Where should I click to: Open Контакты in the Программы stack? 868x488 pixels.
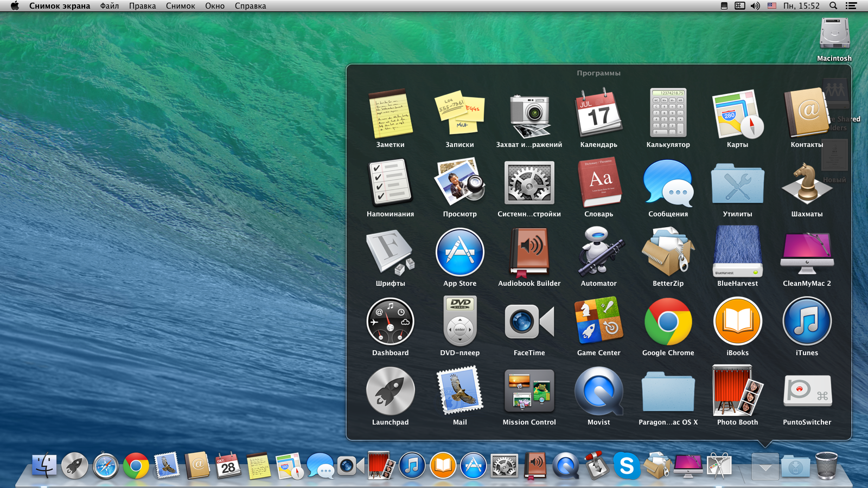click(807, 113)
